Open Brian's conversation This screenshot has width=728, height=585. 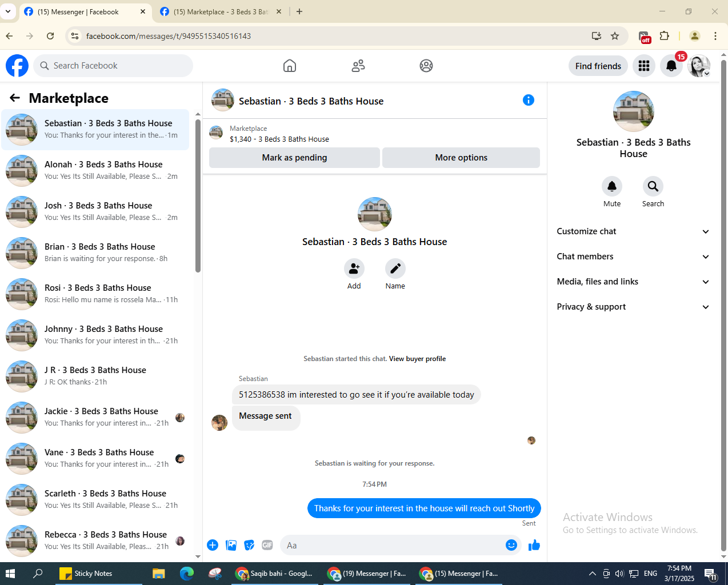(x=95, y=253)
